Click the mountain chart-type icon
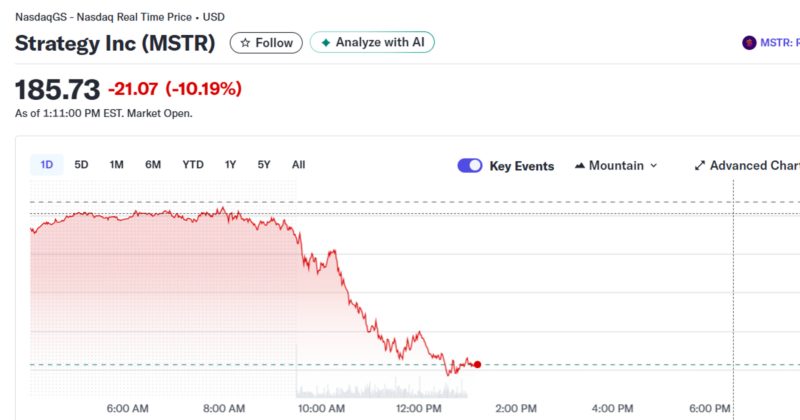This screenshot has width=800, height=420. click(580, 166)
